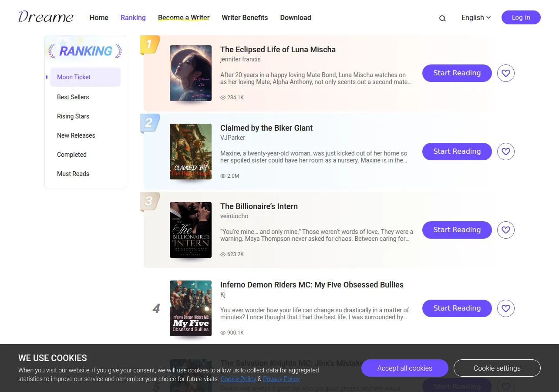The width and height of the screenshot is (559, 392).
Task: Start Reading Inferno Demon Riders MC
Action: pos(457,308)
